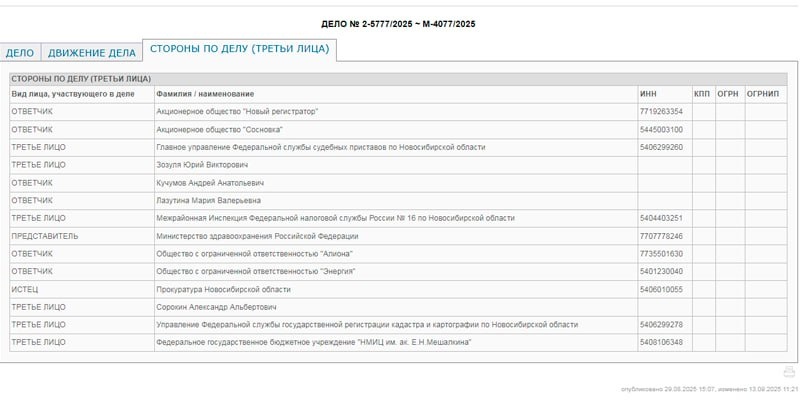Click the name Лазутина Мария Валерьевна

209,201
